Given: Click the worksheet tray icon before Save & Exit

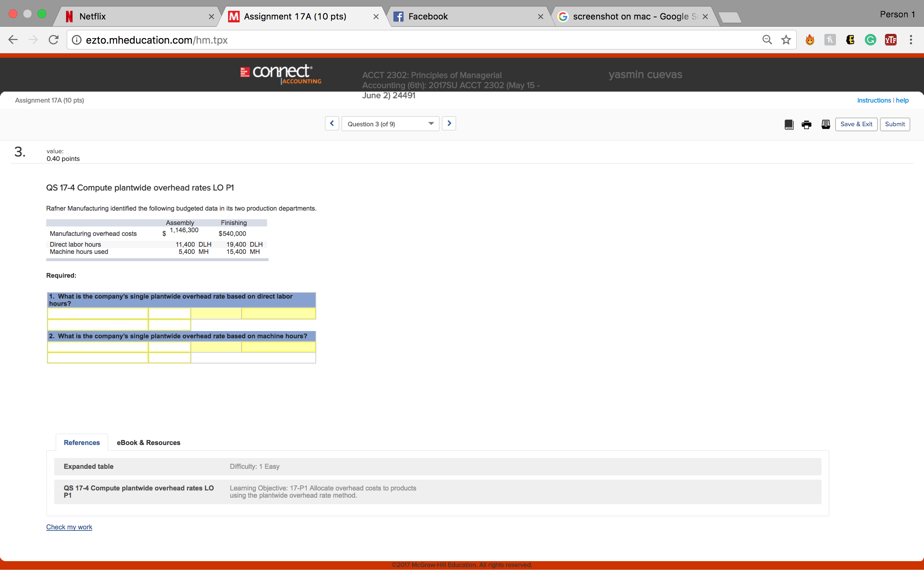Looking at the screenshot, I should [x=825, y=124].
